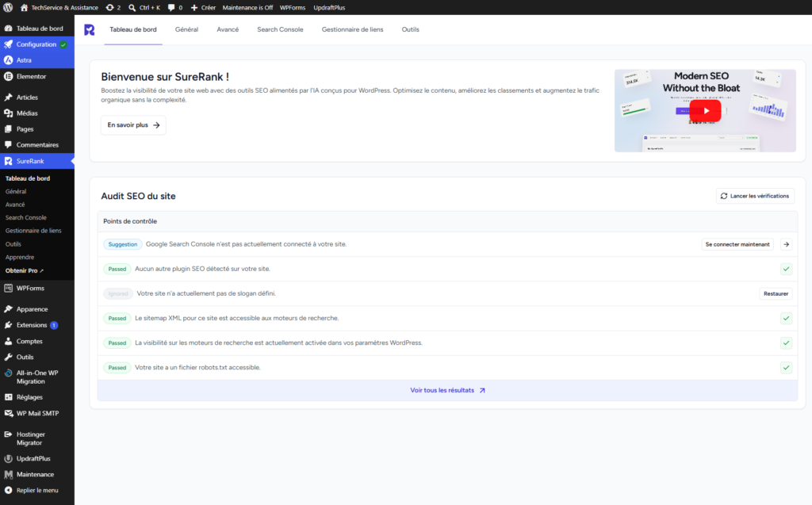The width and height of the screenshot is (812, 505).
Task: Open UpdraftPlus in the sidebar
Action: pos(36,458)
